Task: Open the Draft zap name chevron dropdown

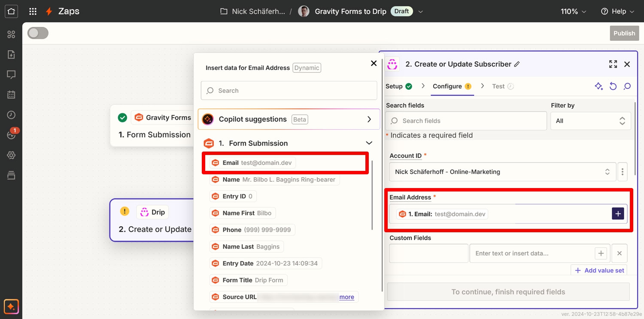Action: (x=421, y=12)
